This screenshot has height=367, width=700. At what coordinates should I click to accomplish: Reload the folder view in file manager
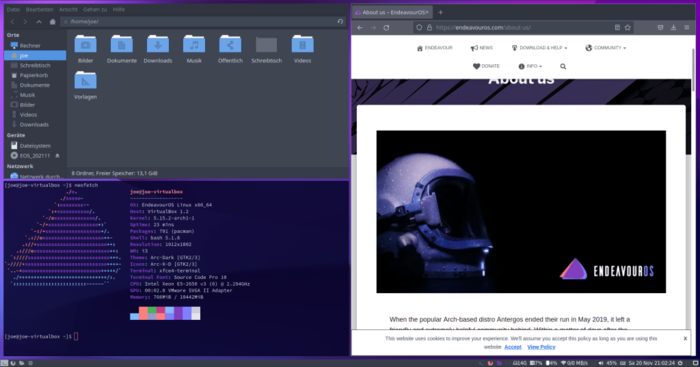coord(340,21)
